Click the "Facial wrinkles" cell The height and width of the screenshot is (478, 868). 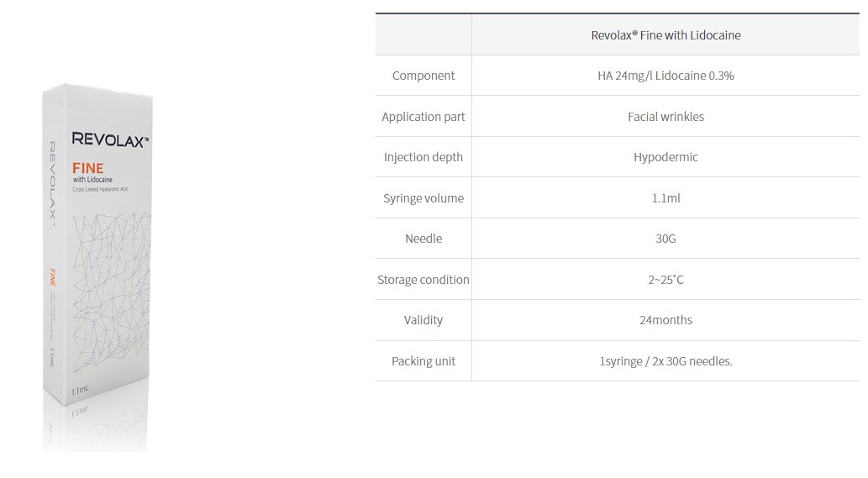click(x=665, y=117)
